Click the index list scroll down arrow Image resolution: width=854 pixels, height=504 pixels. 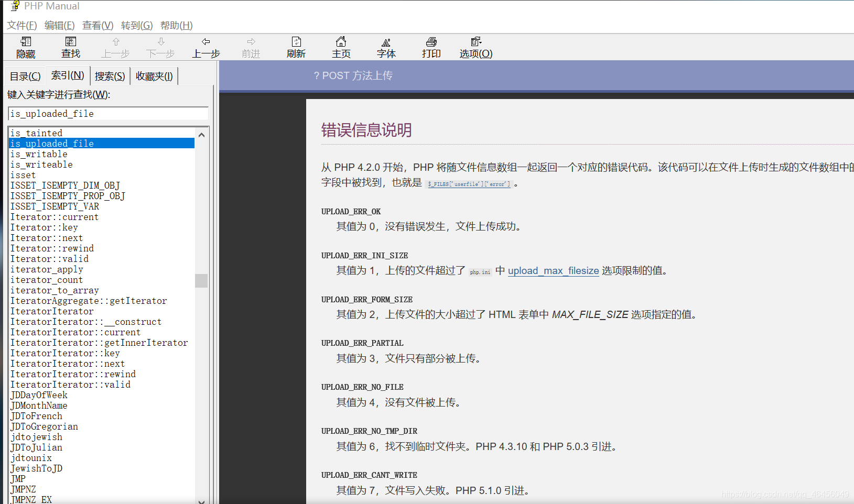tap(201, 500)
